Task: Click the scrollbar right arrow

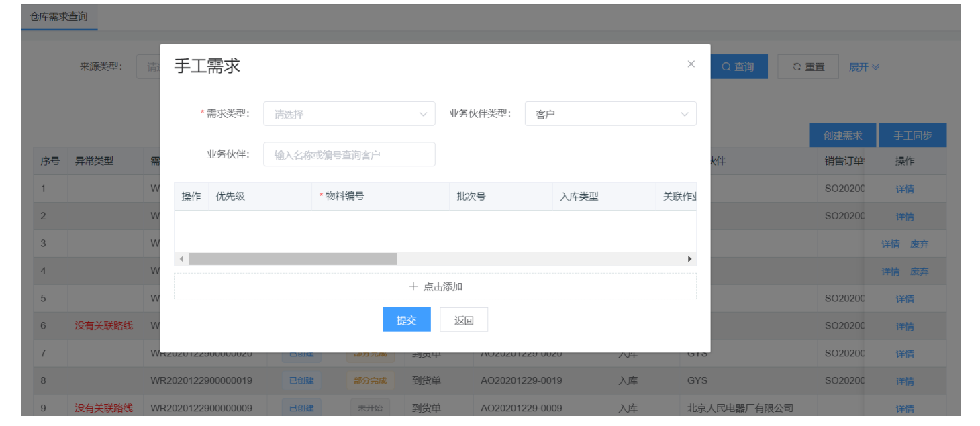Action: click(689, 259)
